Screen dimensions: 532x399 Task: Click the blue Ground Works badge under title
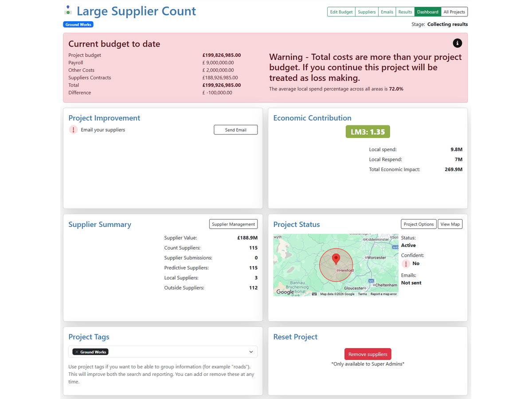78,24
